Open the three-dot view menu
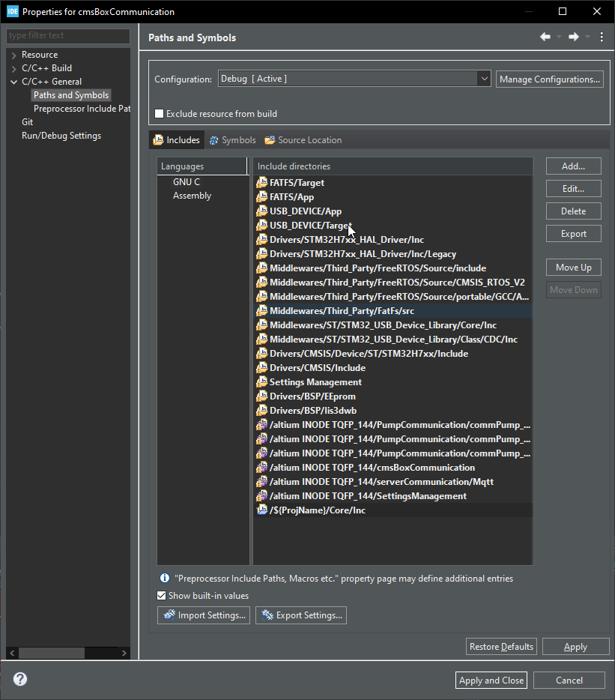615x700 pixels. coord(602,37)
